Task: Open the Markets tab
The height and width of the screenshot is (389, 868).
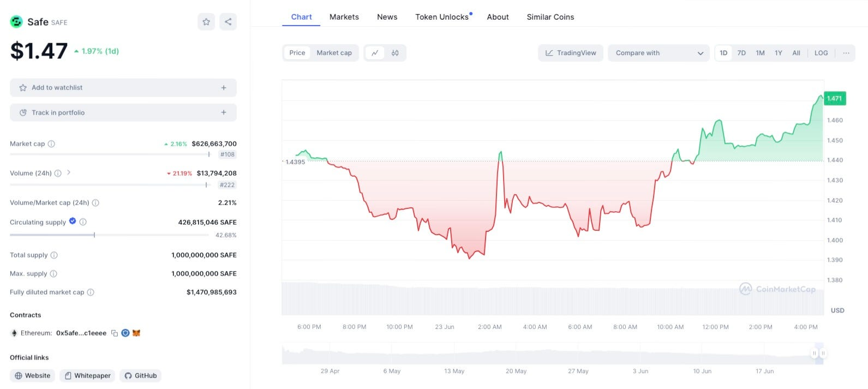Action: coord(344,17)
